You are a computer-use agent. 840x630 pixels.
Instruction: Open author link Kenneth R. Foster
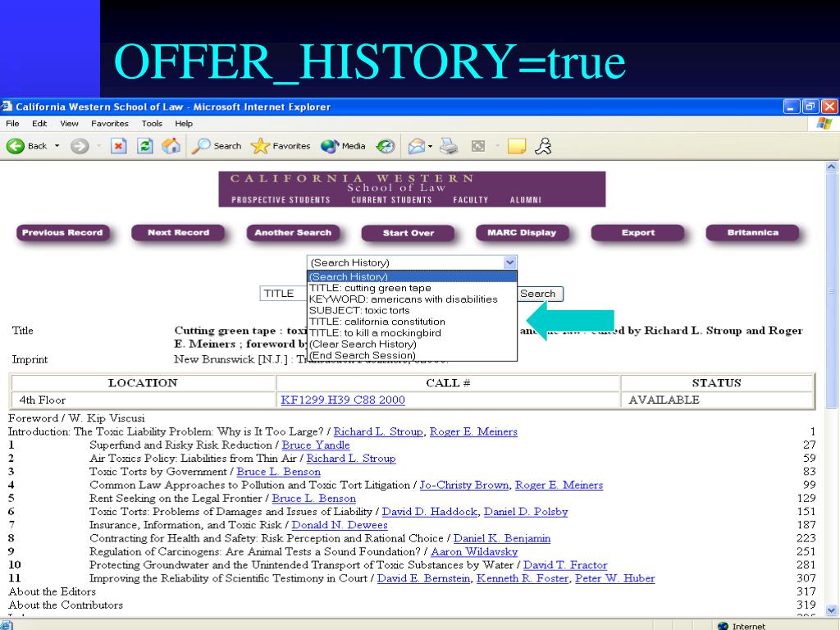point(523,578)
